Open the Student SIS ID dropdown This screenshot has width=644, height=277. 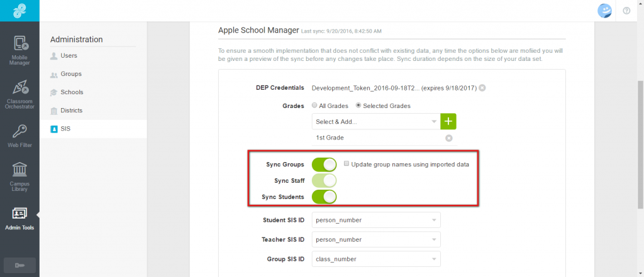tap(376, 220)
